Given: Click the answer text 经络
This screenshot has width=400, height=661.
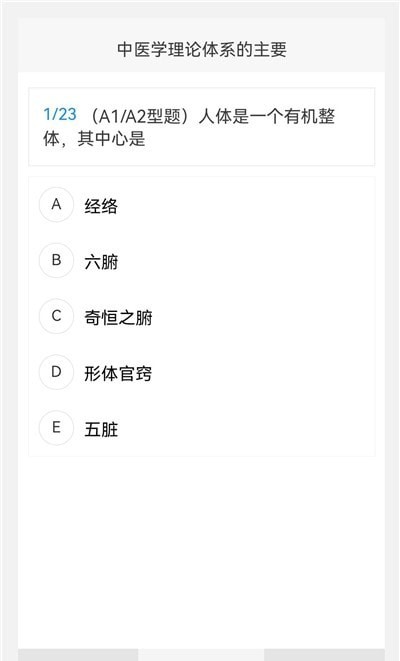Looking at the screenshot, I should (101, 206).
